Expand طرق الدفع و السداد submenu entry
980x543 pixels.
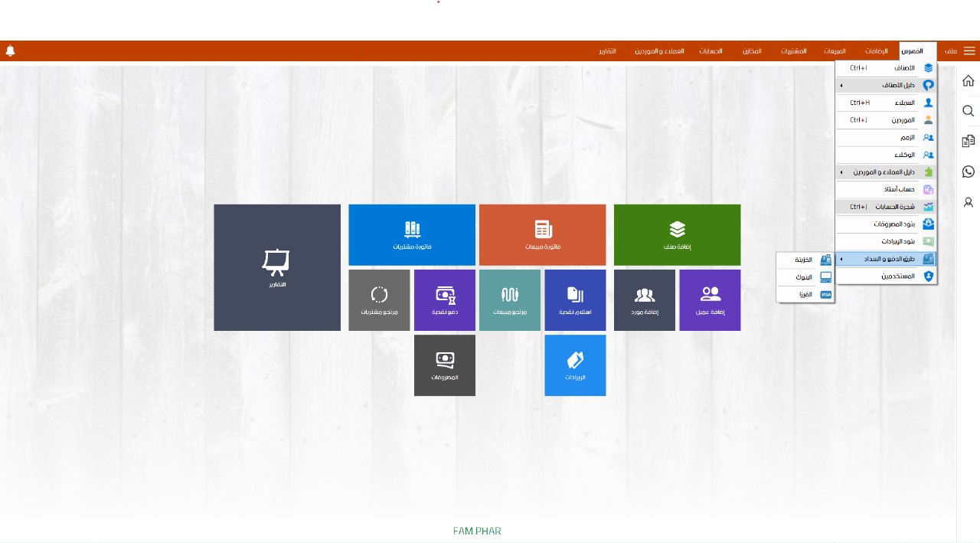click(x=886, y=260)
